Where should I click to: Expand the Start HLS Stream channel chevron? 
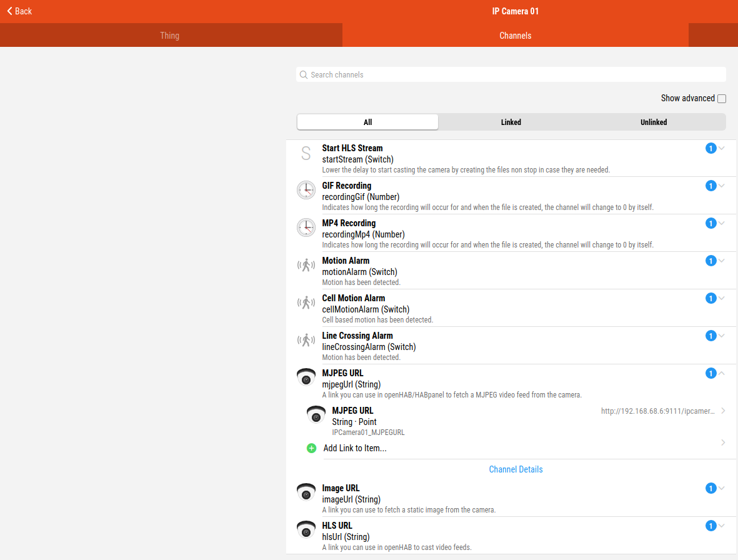click(x=722, y=149)
